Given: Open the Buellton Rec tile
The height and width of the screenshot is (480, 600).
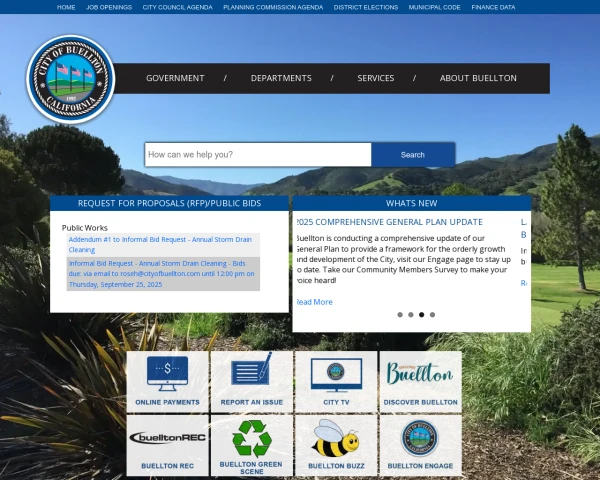Looking at the screenshot, I should coord(168,446).
